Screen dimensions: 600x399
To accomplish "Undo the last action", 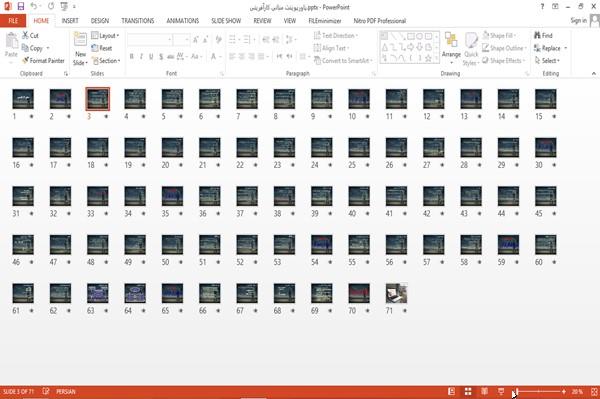I will pyautogui.click(x=34, y=6).
